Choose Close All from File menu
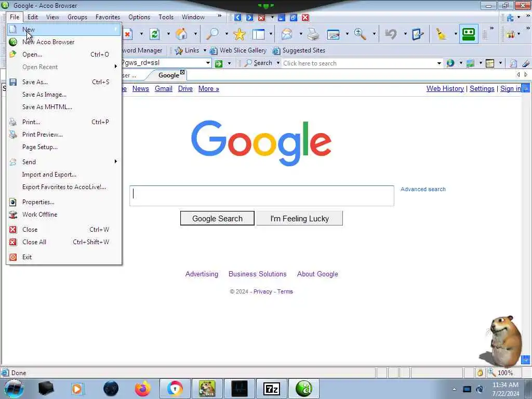 [64, 242]
